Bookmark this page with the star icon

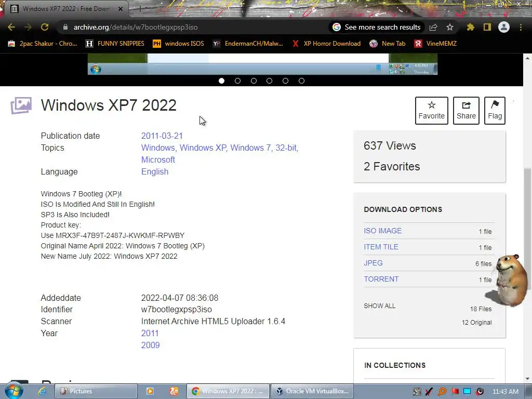tap(450, 27)
